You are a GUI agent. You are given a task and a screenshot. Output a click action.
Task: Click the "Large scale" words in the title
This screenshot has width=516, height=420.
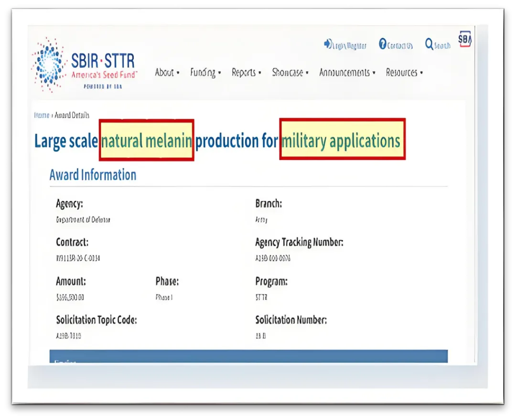coord(66,141)
